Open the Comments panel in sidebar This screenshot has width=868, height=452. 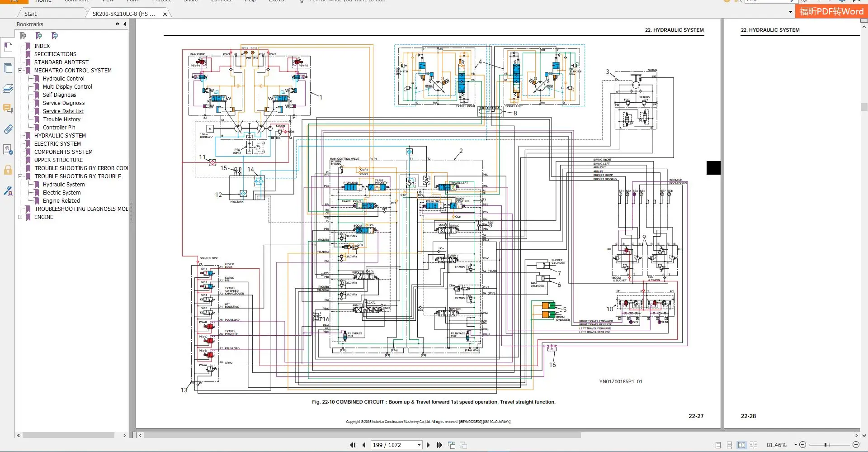click(8, 109)
